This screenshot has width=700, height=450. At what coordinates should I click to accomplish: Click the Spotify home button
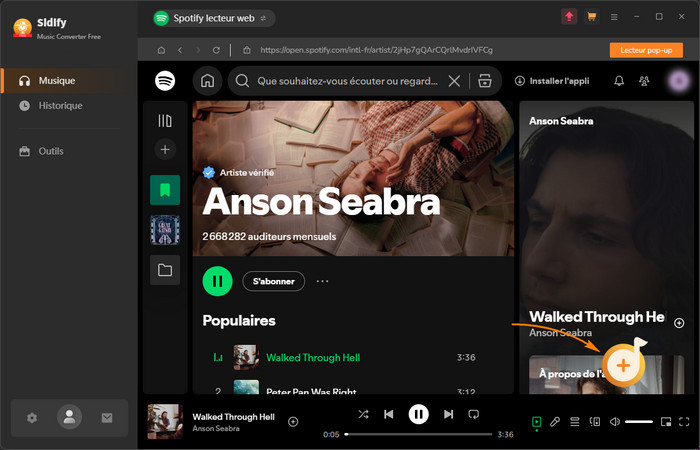click(x=207, y=81)
